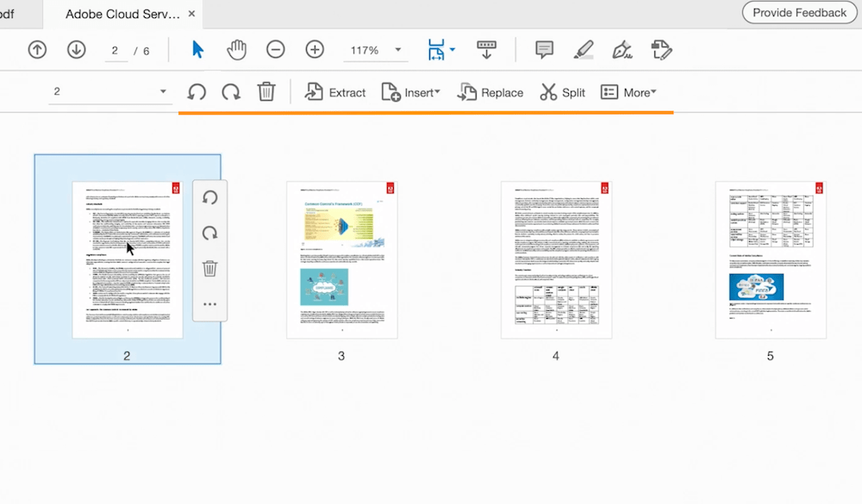The height and width of the screenshot is (504, 862).
Task: Open the thumbnail's overflow menu with three dots
Action: click(209, 304)
